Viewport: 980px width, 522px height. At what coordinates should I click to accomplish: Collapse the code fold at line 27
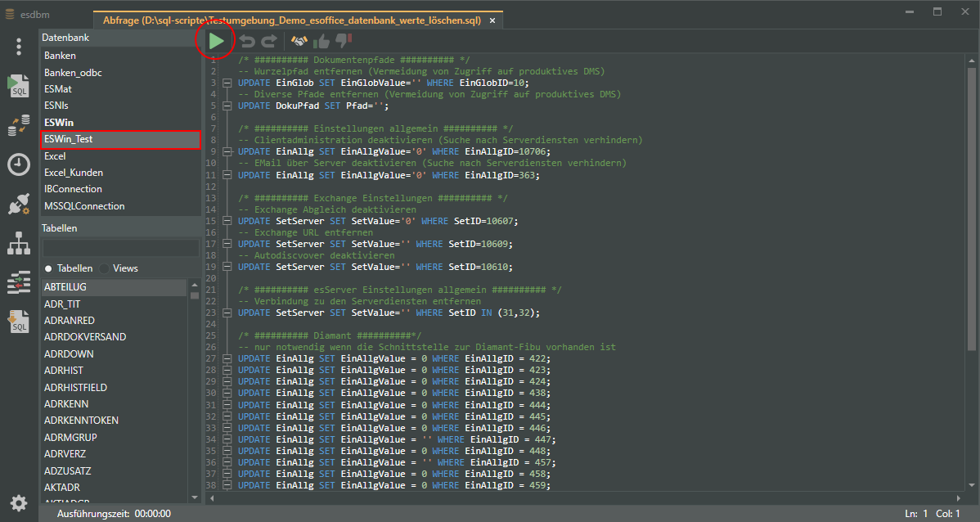[x=227, y=358]
